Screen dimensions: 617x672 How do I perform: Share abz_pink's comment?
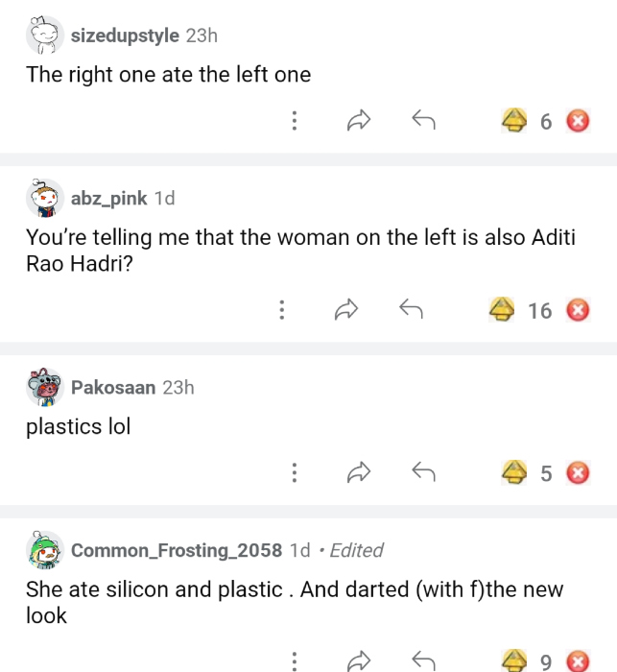(x=345, y=310)
